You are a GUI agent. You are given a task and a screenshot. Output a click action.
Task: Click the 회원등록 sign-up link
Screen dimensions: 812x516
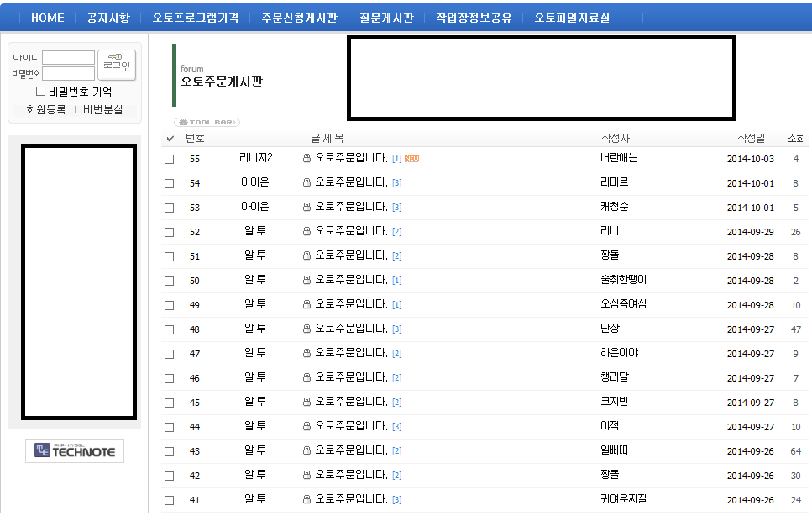coord(45,110)
